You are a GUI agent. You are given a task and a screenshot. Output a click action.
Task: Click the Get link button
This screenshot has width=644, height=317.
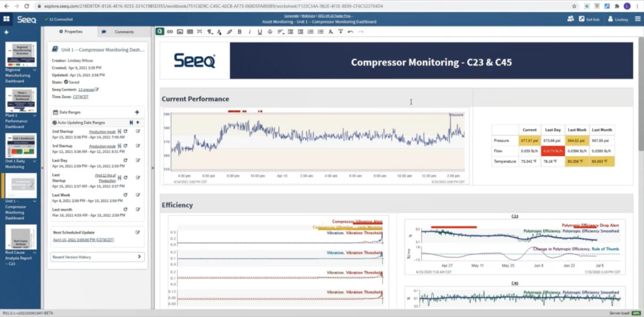pyautogui.click(x=589, y=19)
